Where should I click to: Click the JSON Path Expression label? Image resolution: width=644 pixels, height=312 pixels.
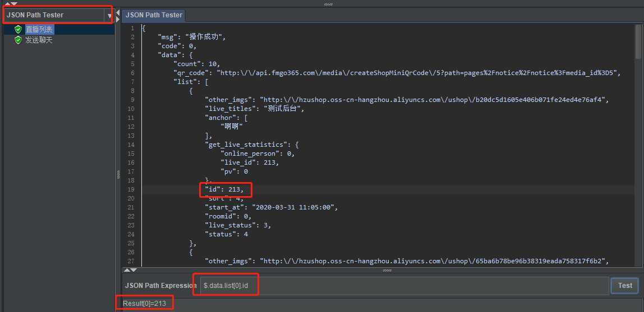161,285
